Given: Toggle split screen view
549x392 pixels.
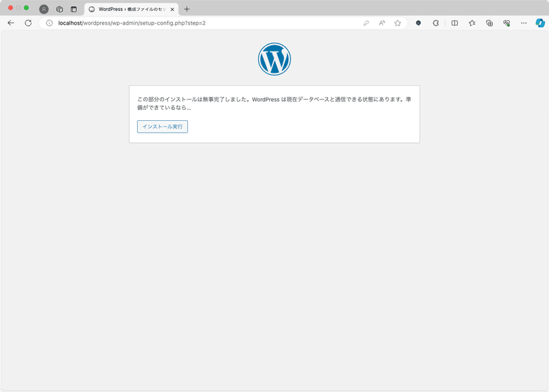Looking at the screenshot, I should pyautogui.click(x=455, y=23).
